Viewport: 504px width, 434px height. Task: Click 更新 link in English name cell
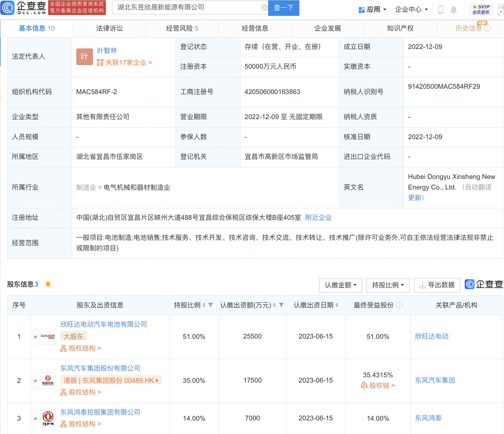(x=415, y=198)
